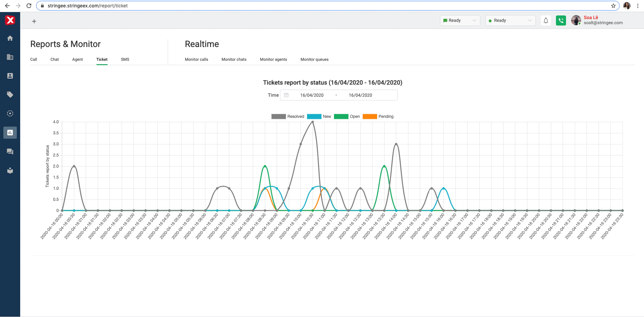
Task: Open the calendar date range picker icon
Action: point(286,95)
